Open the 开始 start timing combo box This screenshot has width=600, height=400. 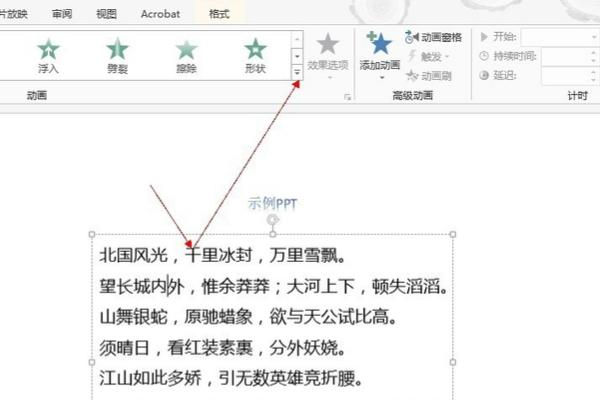tap(560, 37)
